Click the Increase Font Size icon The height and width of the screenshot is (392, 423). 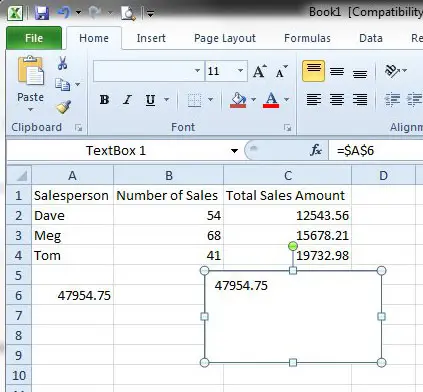(260, 71)
